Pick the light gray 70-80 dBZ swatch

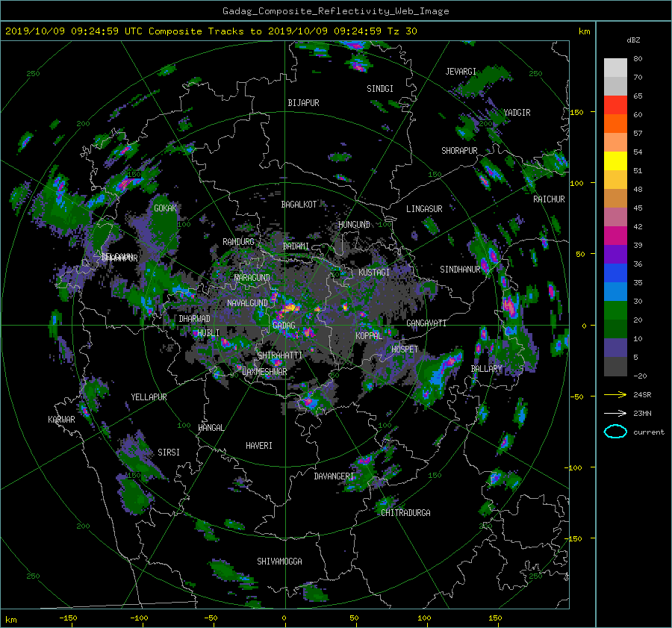click(x=615, y=68)
